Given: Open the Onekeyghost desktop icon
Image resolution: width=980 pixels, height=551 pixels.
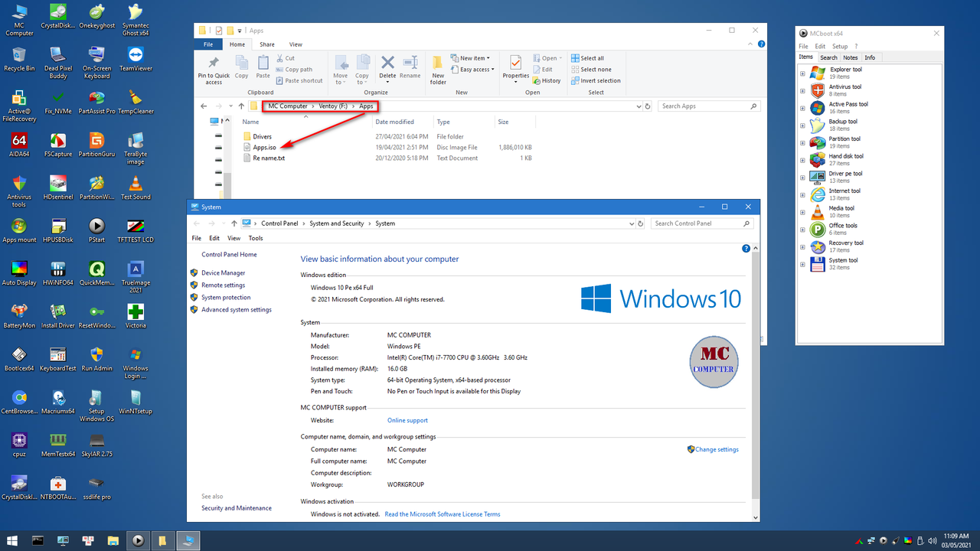Looking at the screenshot, I should [x=96, y=18].
